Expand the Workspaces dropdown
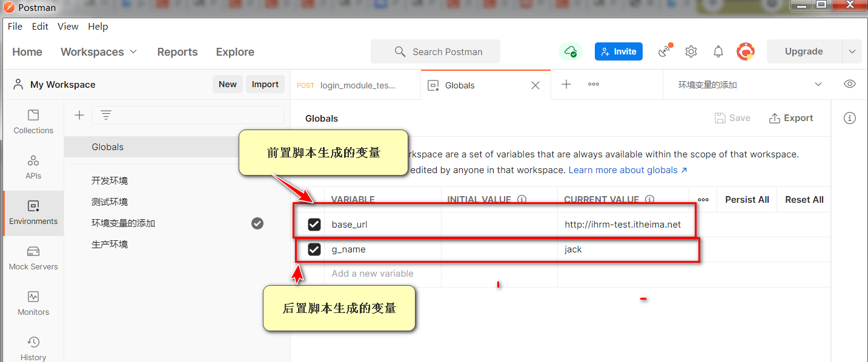Screen dimensions: 868x362 coord(99,52)
